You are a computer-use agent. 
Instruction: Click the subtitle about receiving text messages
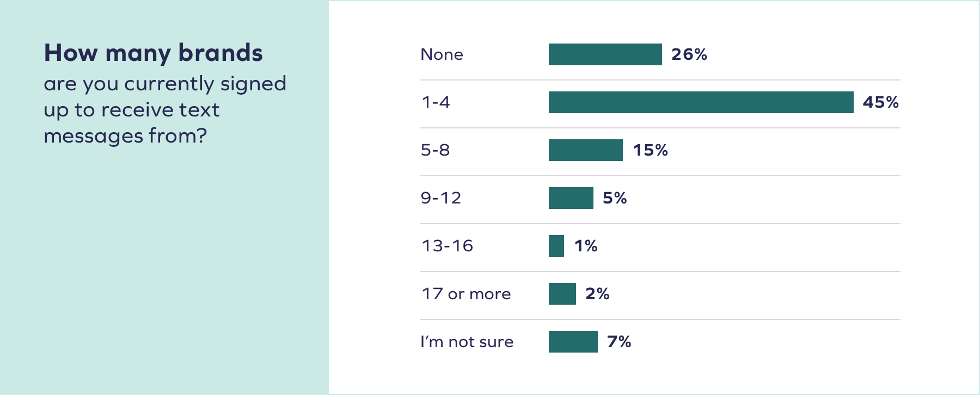point(164,110)
